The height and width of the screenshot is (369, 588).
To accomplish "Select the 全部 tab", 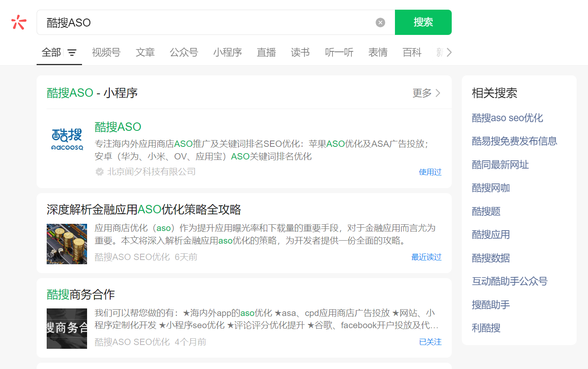I will click(x=51, y=53).
